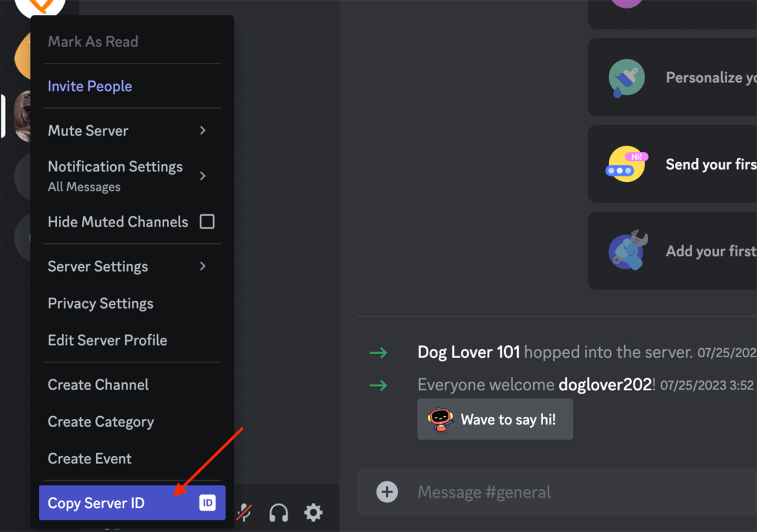Click the Wavy bot avatar icon

pyautogui.click(x=440, y=419)
